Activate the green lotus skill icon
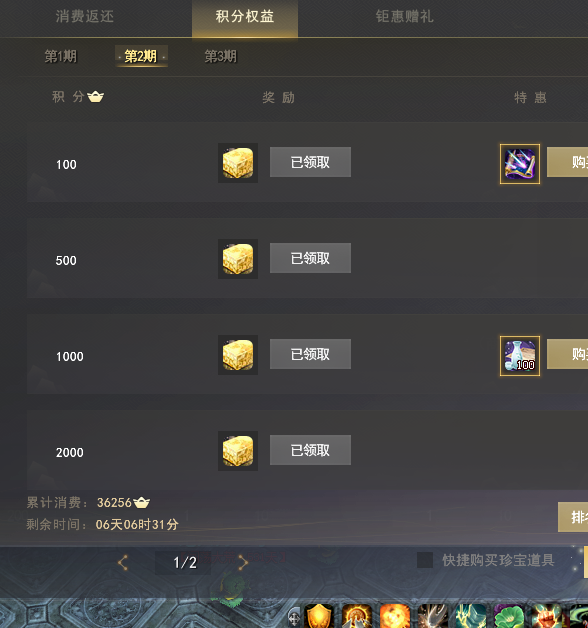The image size is (588, 628). pyautogui.click(x=509, y=616)
